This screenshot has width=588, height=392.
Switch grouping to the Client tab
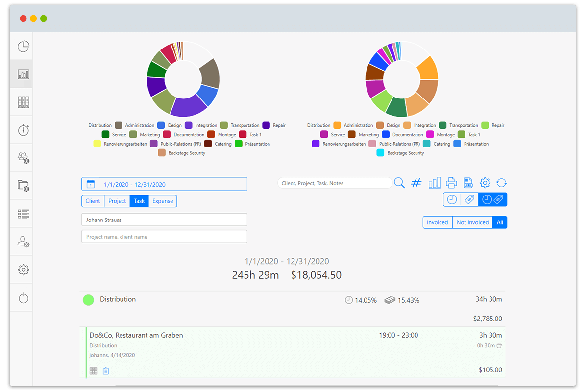click(93, 201)
